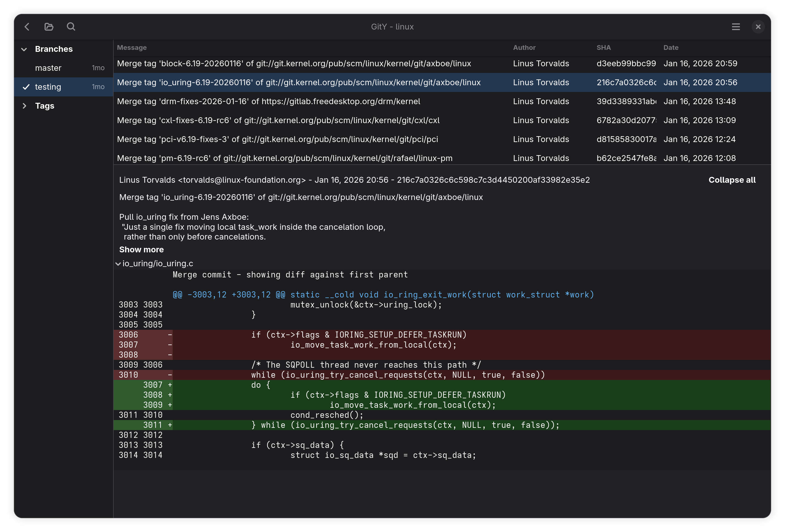Click the Author column header
785x532 pixels.
click(524, 48)
